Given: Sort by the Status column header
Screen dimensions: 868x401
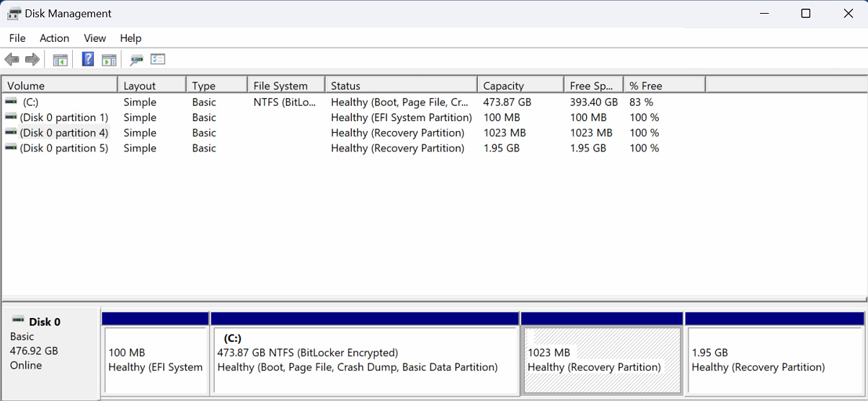Looking at the screenshot, I should (x=402, y=85).
